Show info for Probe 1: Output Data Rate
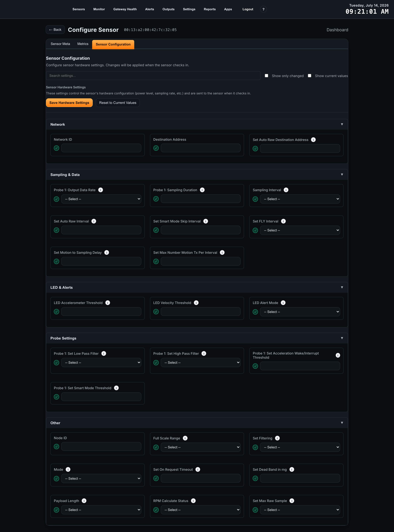394x532 pixels. pos(101,190)
